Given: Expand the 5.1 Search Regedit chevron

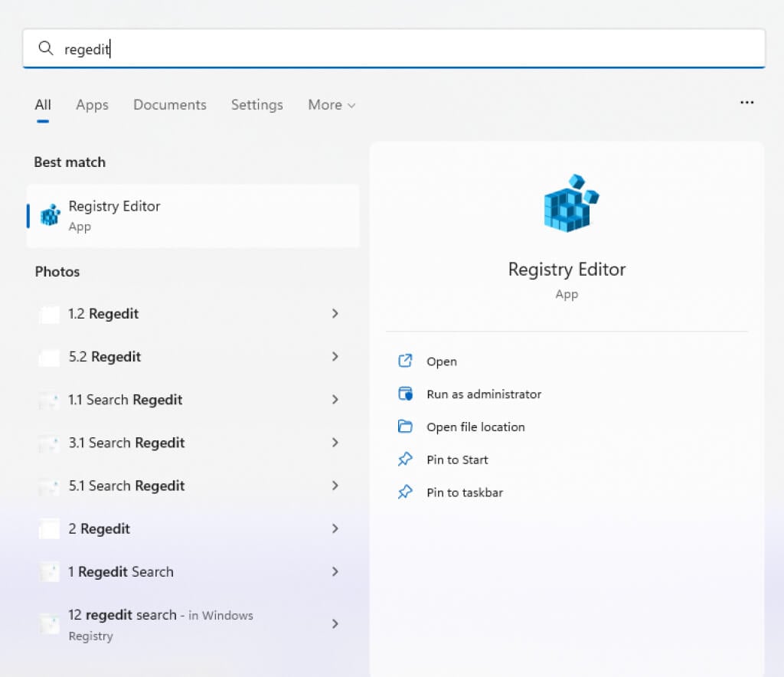Looking at the screenshot, I should click(335, 486).
